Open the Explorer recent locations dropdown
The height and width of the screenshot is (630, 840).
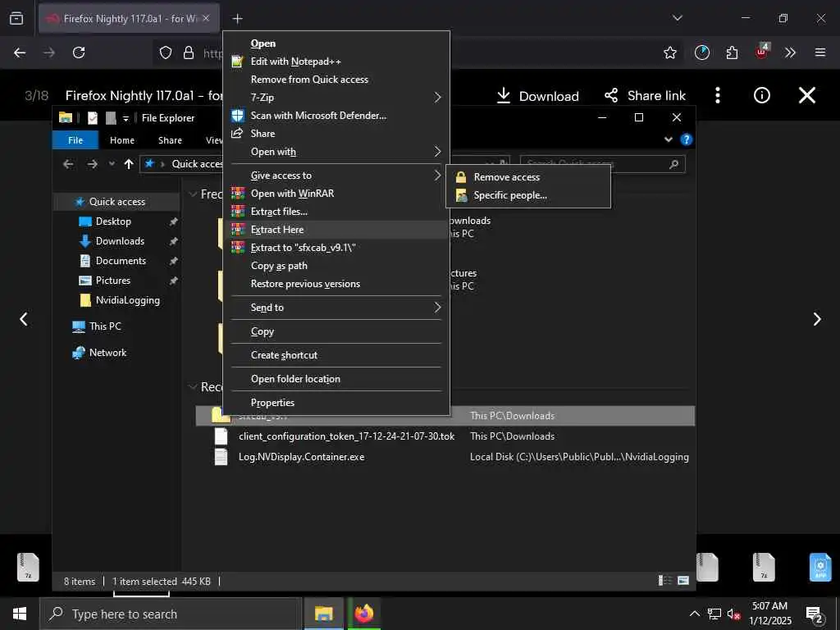(112, 164)
